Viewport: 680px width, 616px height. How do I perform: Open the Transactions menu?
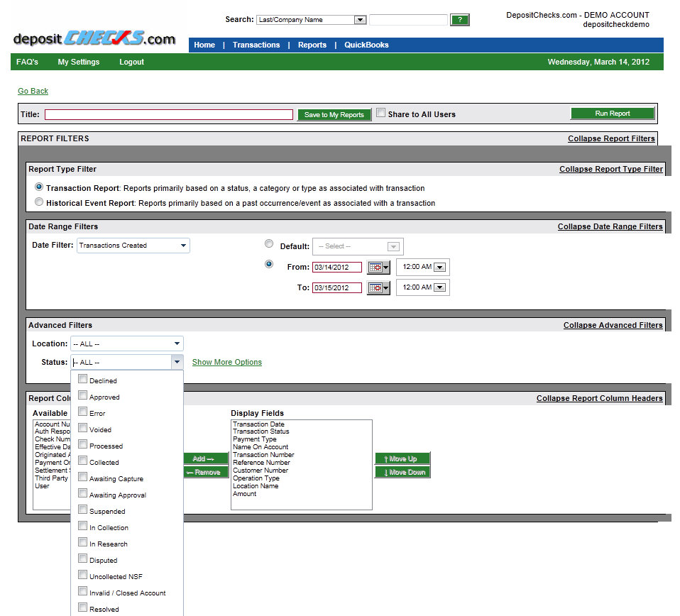click(x=256, y=45)
